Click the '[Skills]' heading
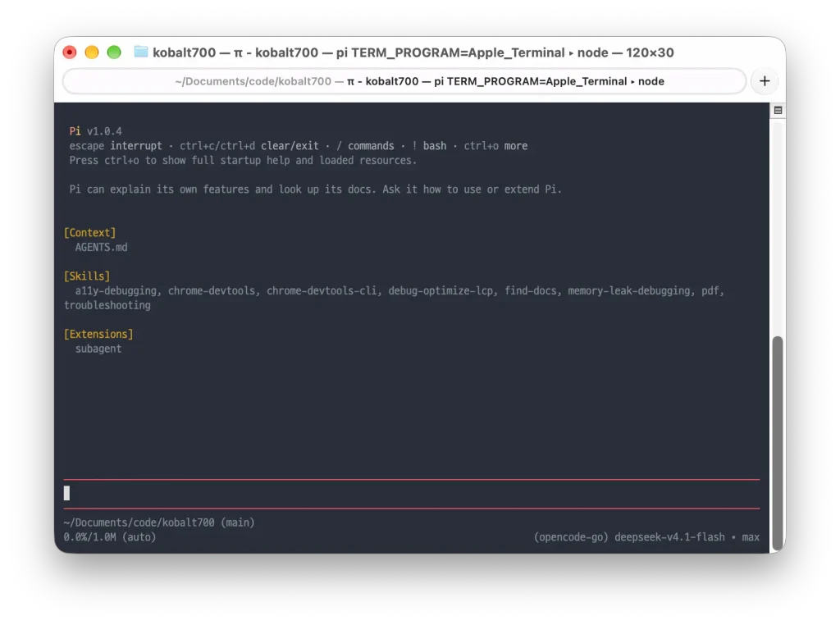840x625 pixels. click(87, 276)
